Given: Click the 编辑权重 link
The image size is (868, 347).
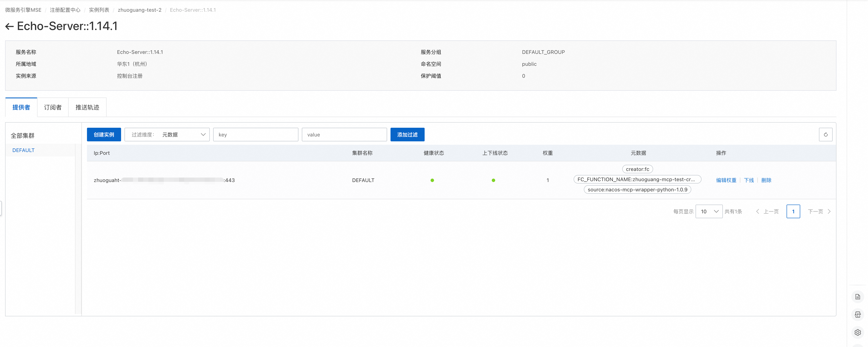Looking at the screenshot, I should (x=726, y=180).
